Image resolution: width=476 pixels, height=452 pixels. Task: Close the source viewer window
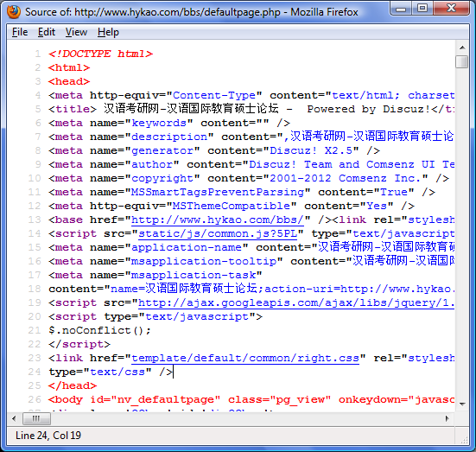point(451,9)
